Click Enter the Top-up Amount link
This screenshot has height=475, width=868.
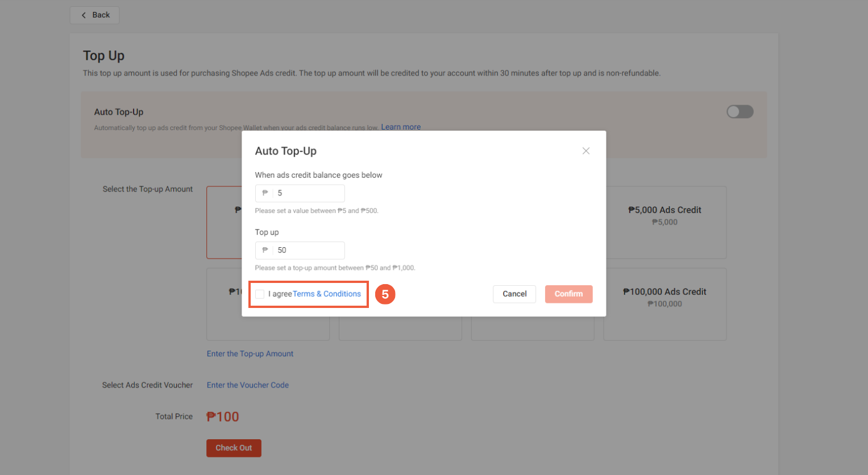tap(250, 353)
